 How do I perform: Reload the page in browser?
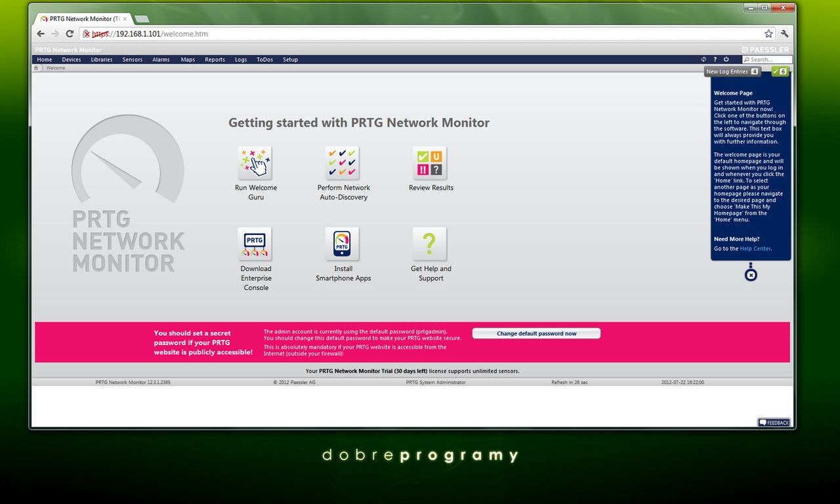click(x=70, y=33)
